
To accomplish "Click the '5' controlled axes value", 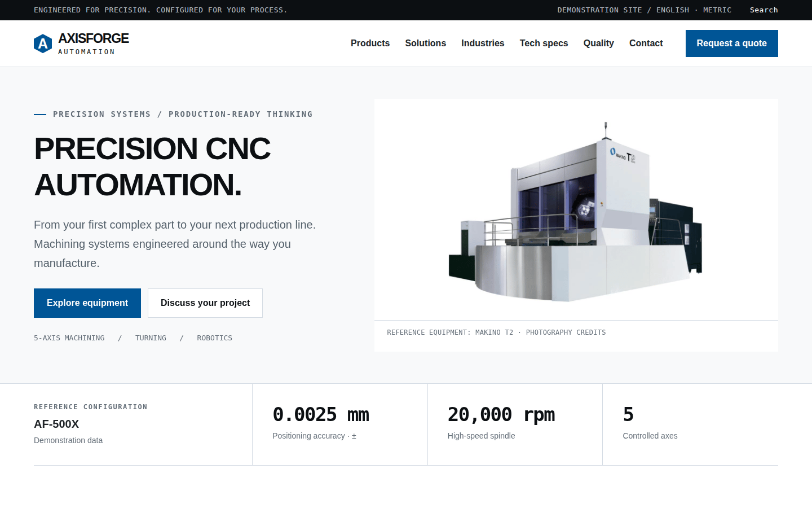I will 628,415.
